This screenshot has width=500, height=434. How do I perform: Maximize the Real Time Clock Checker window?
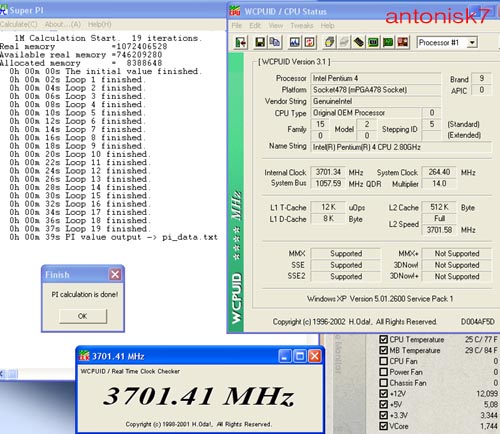click(300, 356)
